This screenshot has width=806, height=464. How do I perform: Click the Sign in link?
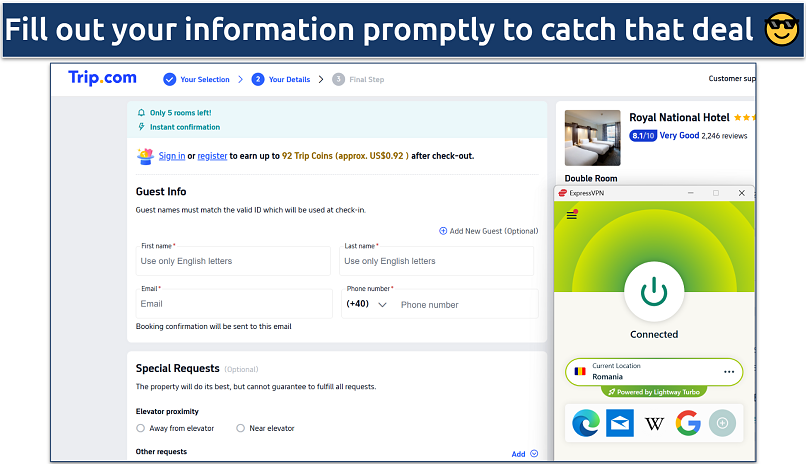click(172, 156)
